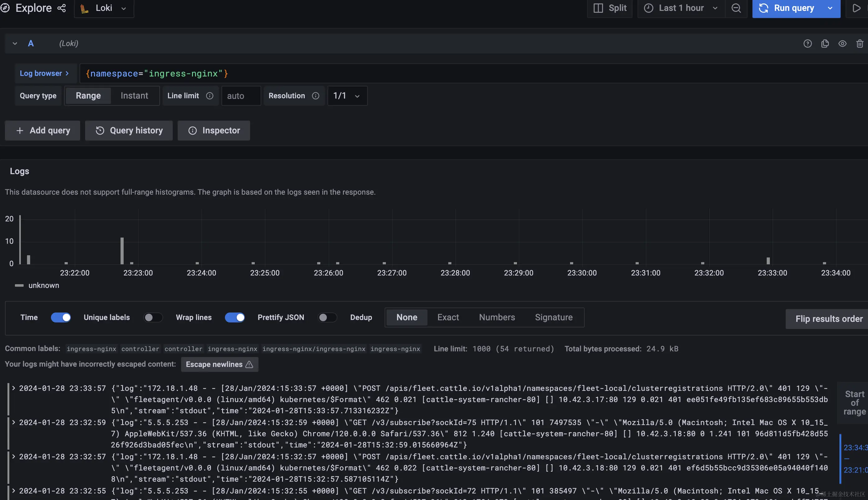The image size is (868, 500).
Task: Select Dedup Signature option
Action: click(x=554, y=318)
